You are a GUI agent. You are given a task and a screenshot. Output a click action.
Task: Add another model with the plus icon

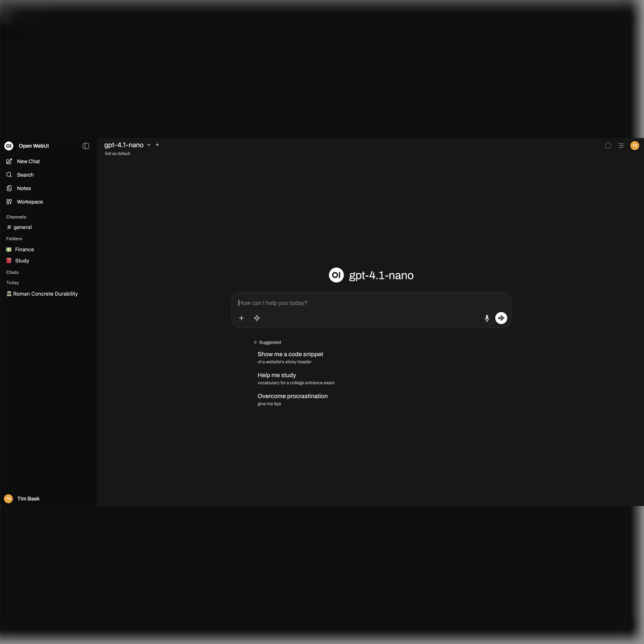click(x=157, y=145)
